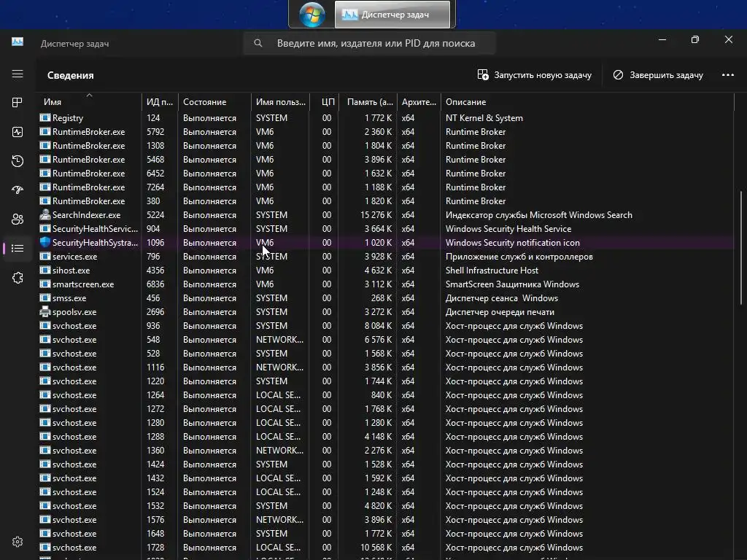
Task: Click 'Сведения' page heading
Action: click(71, 75)
